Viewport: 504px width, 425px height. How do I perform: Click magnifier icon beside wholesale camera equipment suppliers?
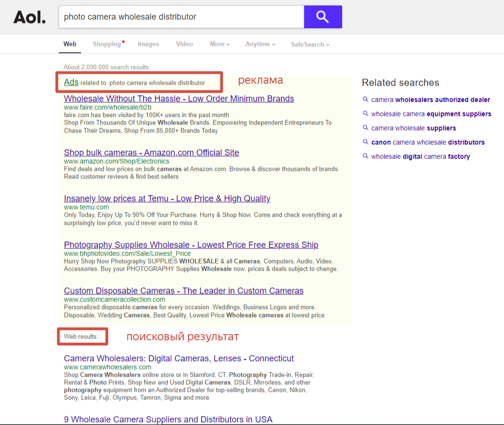click(366, 114)
